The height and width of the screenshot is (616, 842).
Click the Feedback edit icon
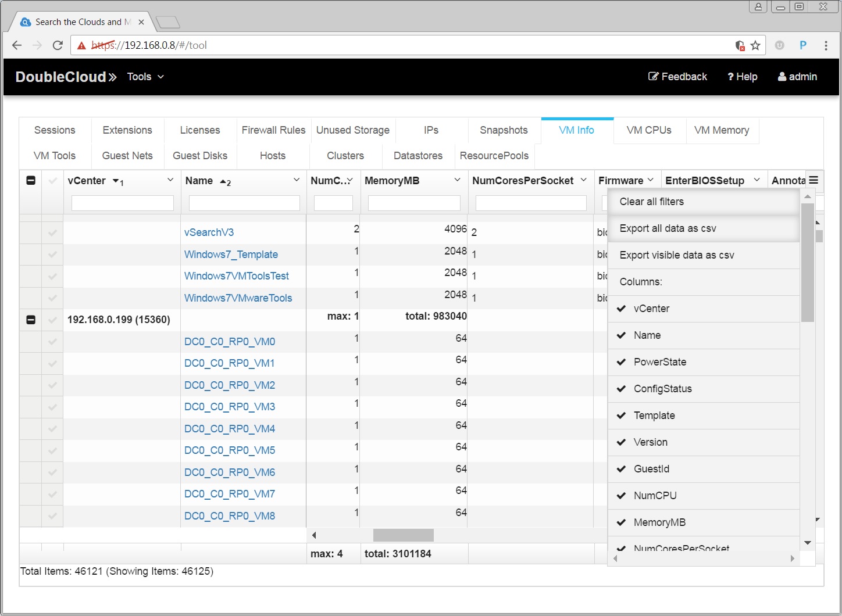click(653, 77)
